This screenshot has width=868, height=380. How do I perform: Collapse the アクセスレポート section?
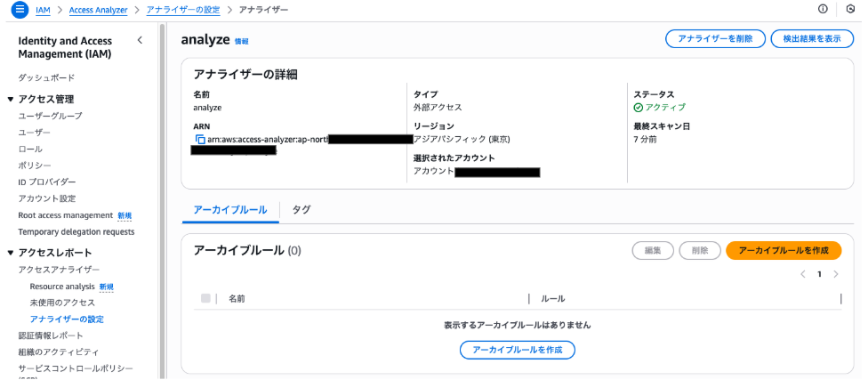tap(11, 252)
